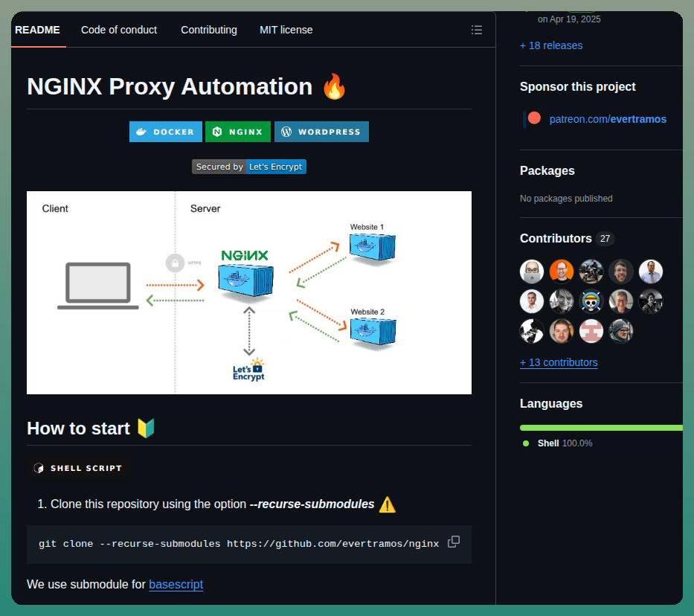The height and width of the screenshot is (616, 694).
Task: Open the + 18 releases link
Action: 551,45
